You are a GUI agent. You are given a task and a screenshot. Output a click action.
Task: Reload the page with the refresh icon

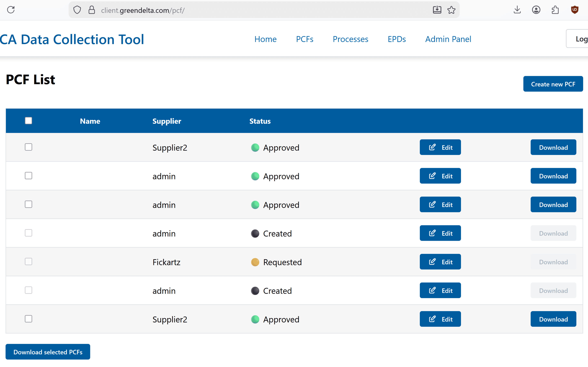[11, 10]
